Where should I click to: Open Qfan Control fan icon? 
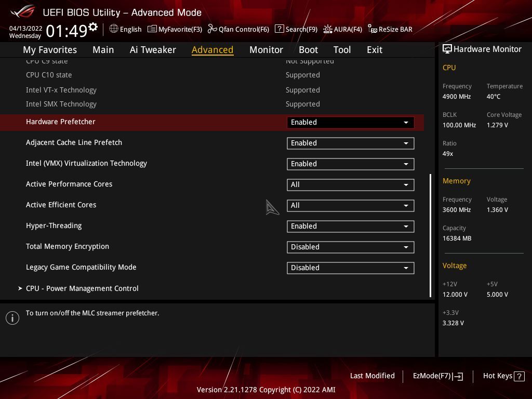pos(212,29)
